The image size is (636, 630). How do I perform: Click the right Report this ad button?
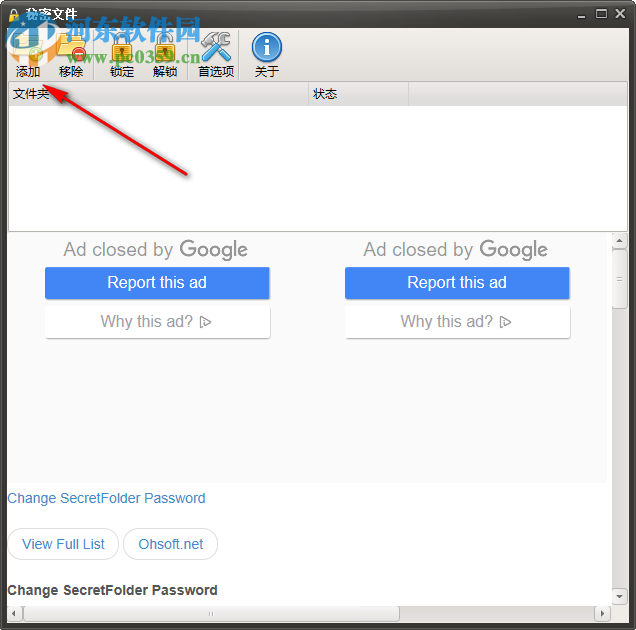coord(457,283)
